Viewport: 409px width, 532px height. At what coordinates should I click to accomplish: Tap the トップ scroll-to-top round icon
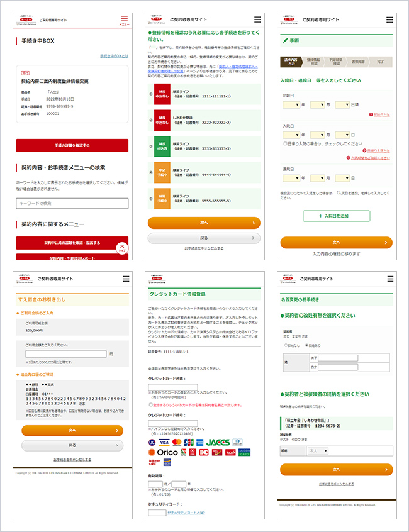123,248
